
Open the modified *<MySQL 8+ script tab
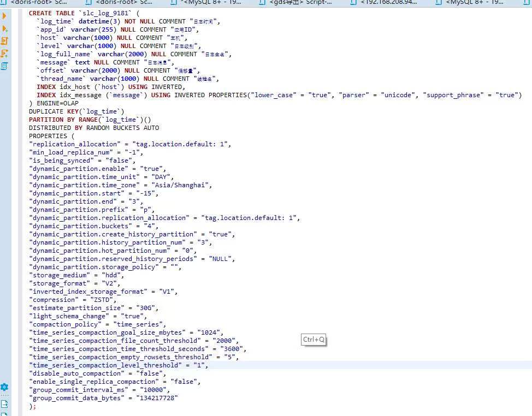216,3
